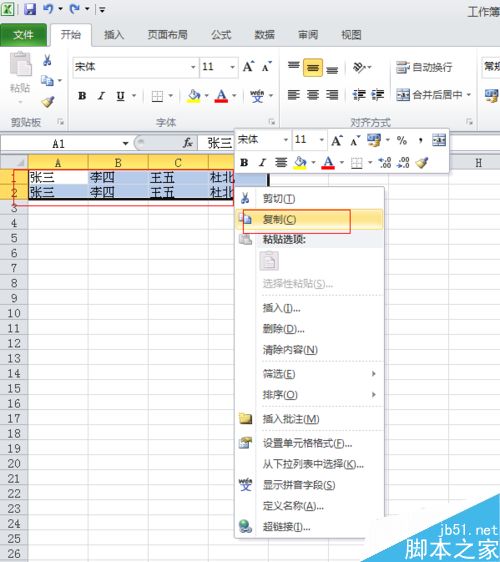Image resolution: width=500 pixels, height=562 pixels.
Task: Toggle Underline in the ribbon font group
Action: [x=120, y=96]
